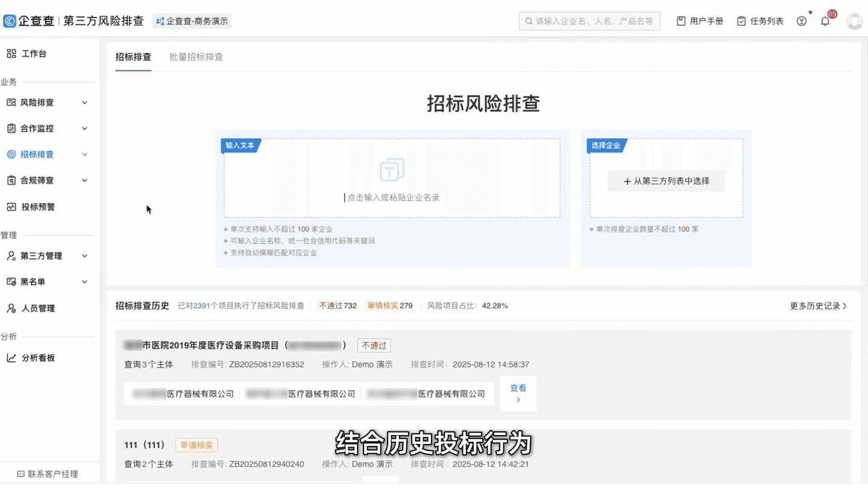Click the 联系客户经理 envelope icon
Viewport: 868px width, 488px height.
click(21, 474)
